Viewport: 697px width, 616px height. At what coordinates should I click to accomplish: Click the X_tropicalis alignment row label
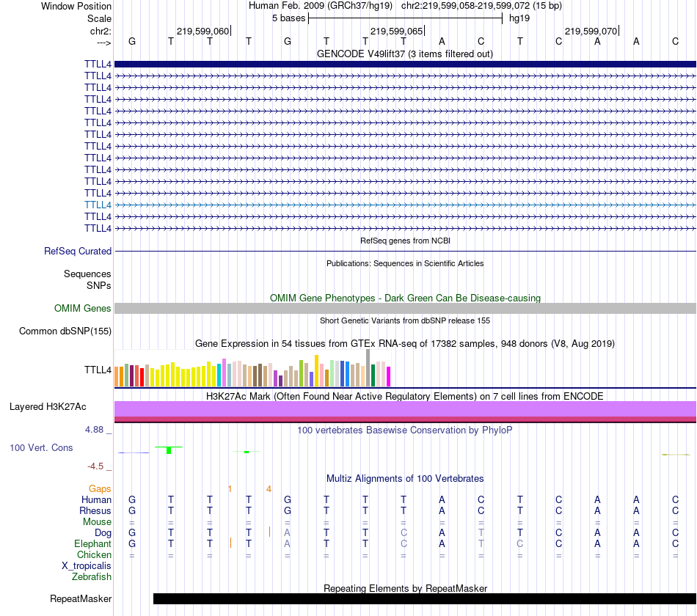[87, 566]
